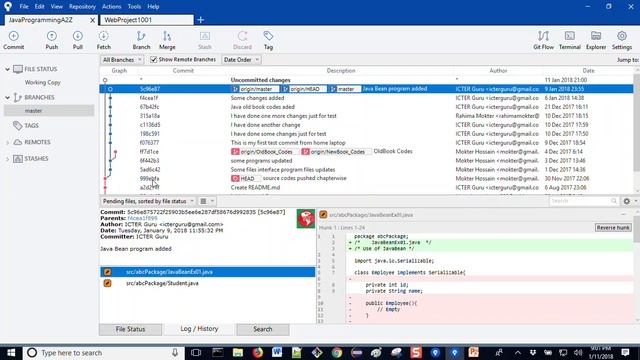Click the file icon beside JavaBeanEx01.java in the list
The width and height of the screenshot is (640, 360).
point(107,272)
